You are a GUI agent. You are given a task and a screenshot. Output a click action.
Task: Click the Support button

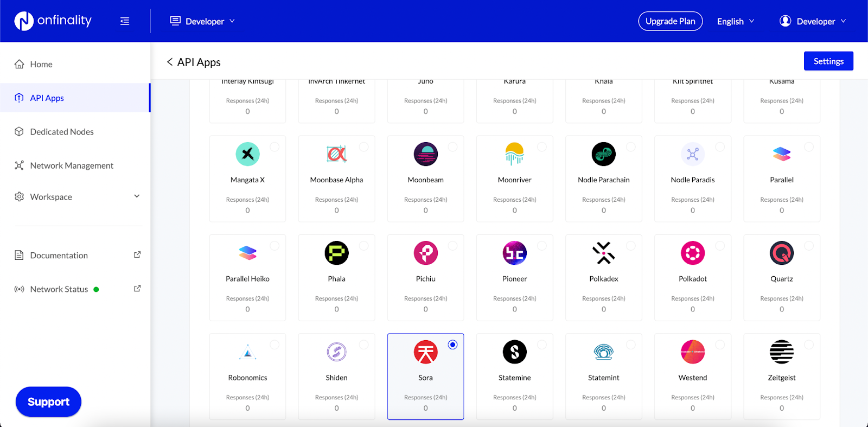point(48,402)
